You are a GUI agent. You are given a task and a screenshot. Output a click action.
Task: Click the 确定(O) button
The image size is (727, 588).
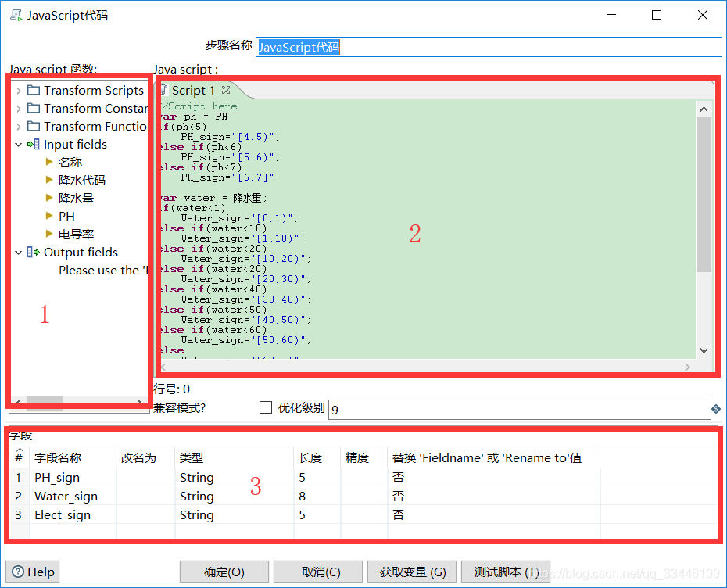click(224, 572)
